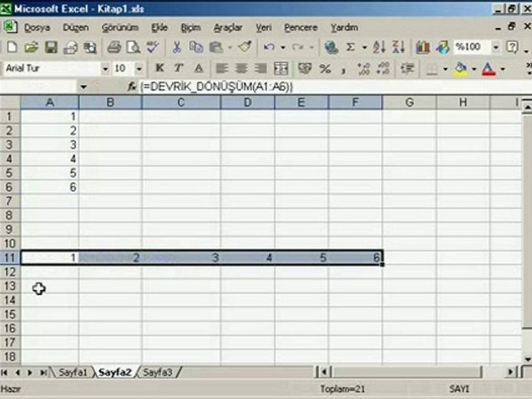Click the Insert Hyperlink globe icon
The height and width of the screenshot is (399, 532).
(x=331, y=47)
